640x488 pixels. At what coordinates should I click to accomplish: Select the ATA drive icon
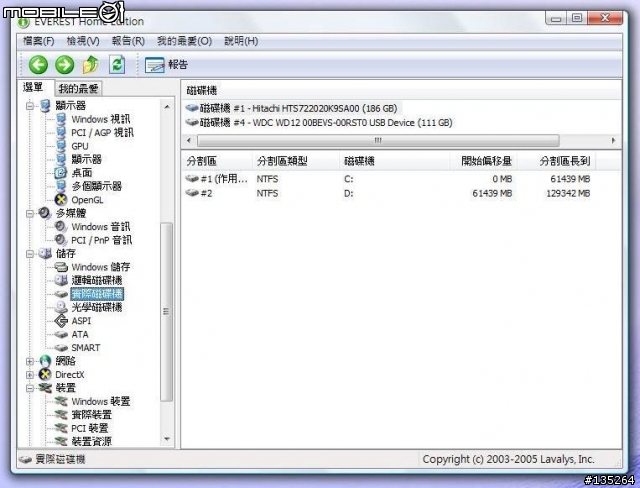pyautogui.click(x=61, y=334)
